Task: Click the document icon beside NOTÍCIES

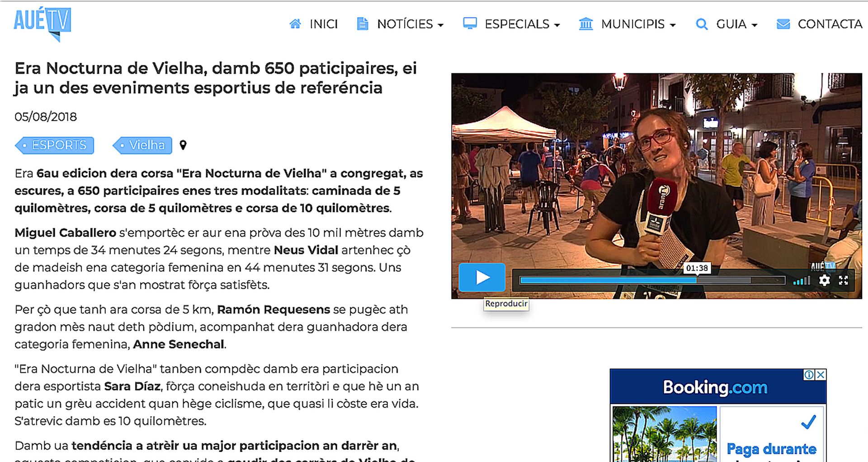Action: [363, 24]
